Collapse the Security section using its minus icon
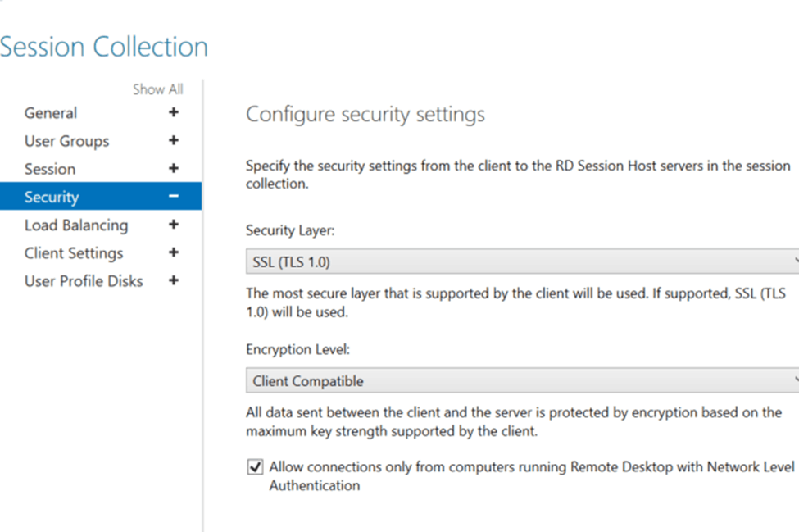The width and height of the screenshot is (799, 532). pos(173,197)
